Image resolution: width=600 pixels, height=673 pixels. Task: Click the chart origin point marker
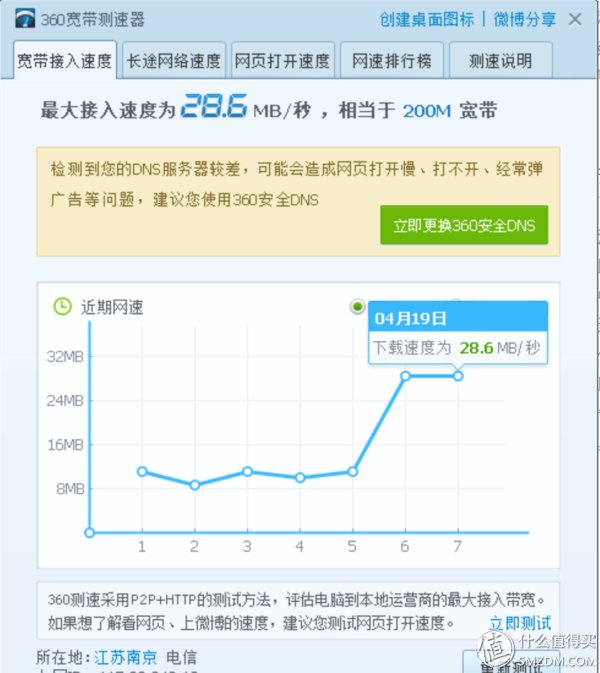[89, 533]
